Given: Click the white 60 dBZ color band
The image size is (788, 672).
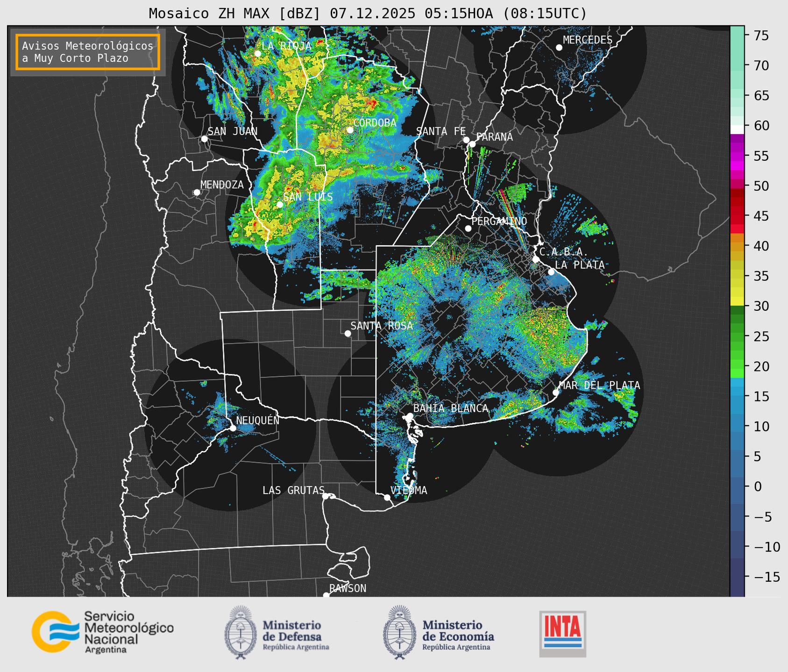Looking at the screenshot, I should (737, 129).
